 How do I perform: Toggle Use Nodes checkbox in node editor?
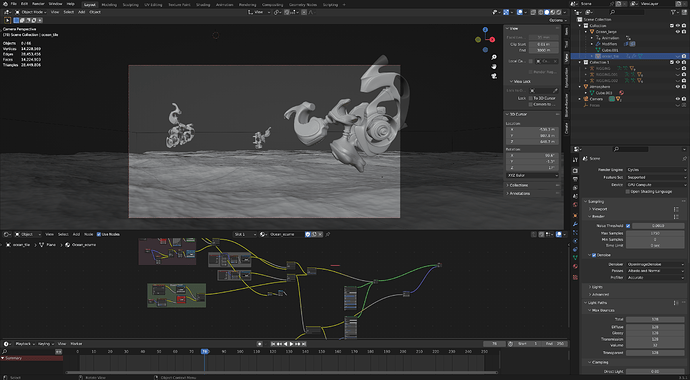[x=99, y=234]
